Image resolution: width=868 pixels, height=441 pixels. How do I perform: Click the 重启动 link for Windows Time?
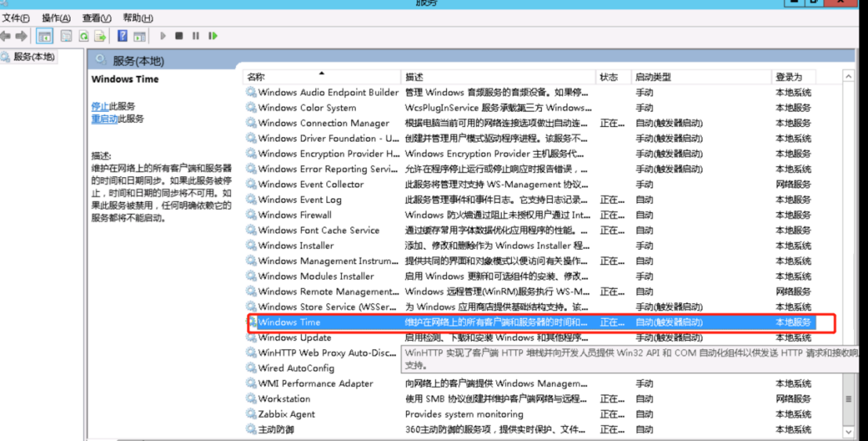click(x=104, y=119)
